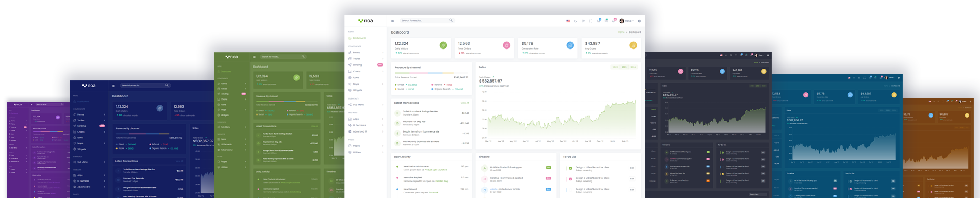Click the hamburger icon in the green dashboard
980x198 pixels.
pyautogui.click(x=254, y=57)
